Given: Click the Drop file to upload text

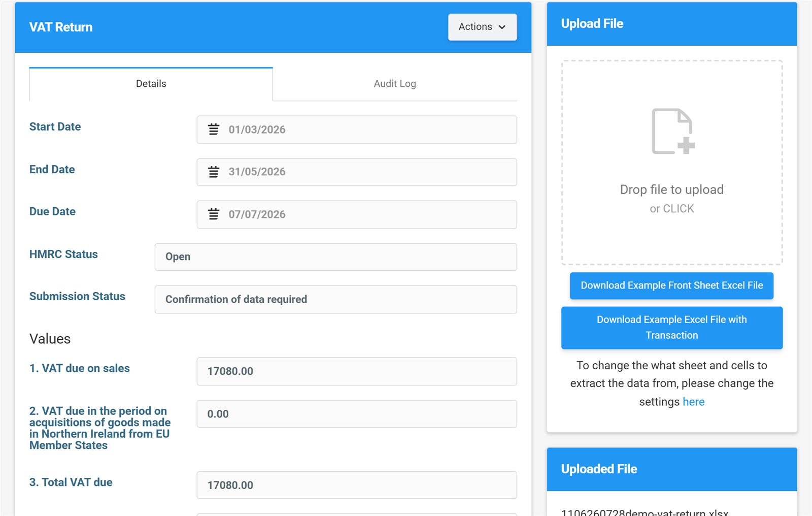Looking at the screenshot, I should [672, 189].
